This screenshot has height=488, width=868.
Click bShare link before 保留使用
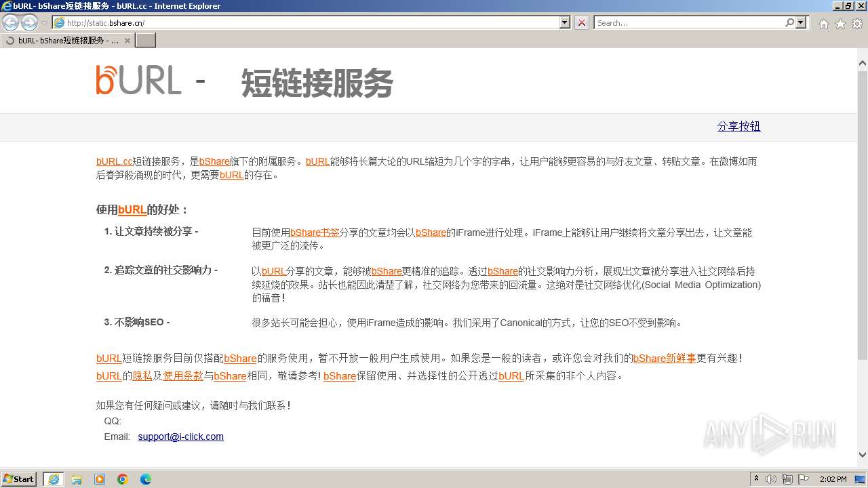coord(340,375)
